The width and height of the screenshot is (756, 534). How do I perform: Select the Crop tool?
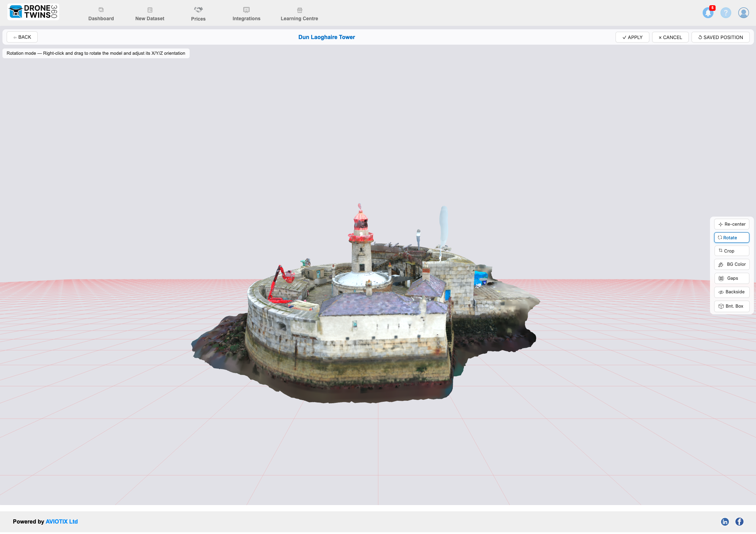coord(732,251)
